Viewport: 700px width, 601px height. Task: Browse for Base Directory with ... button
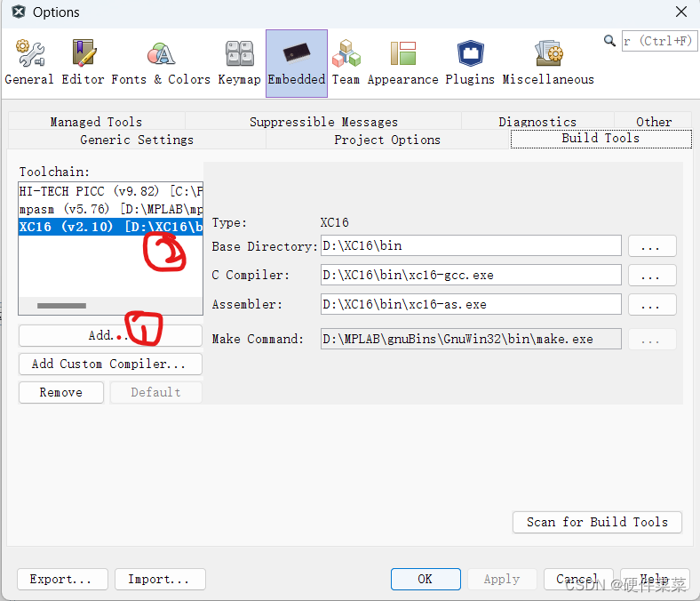click(652, 245)
